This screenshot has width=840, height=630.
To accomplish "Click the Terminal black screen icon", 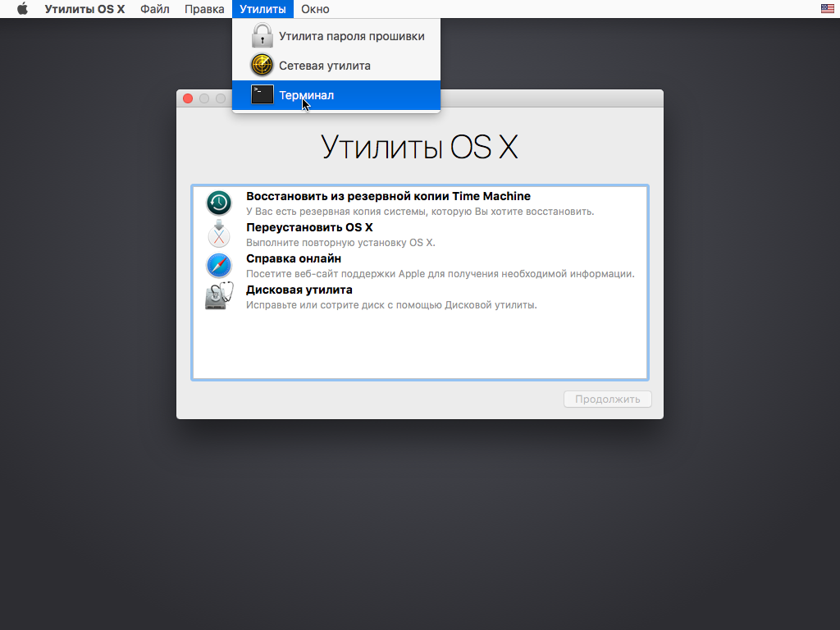I will point(262,95).
